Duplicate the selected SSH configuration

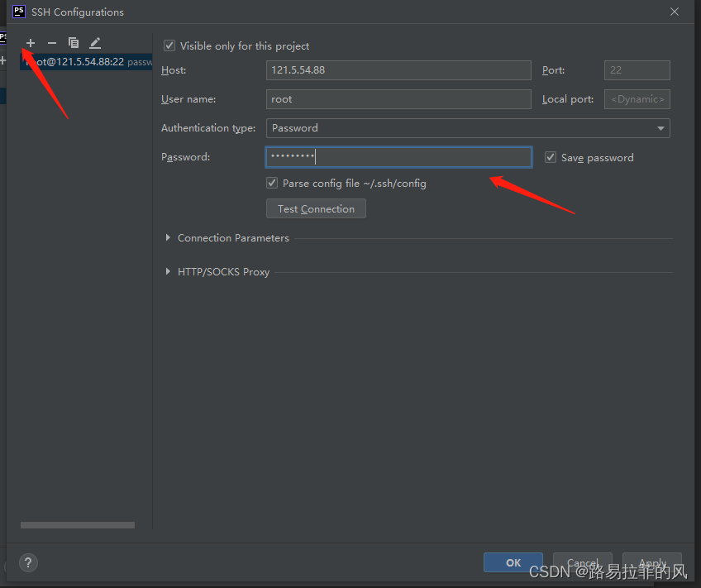coord(74,43)
